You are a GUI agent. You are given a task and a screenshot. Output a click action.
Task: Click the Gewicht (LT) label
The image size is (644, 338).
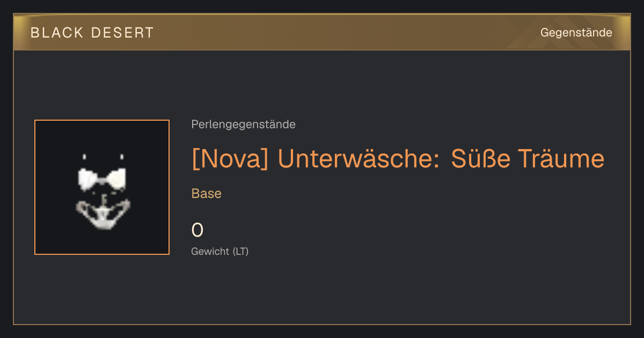click(x=220, y=251)
